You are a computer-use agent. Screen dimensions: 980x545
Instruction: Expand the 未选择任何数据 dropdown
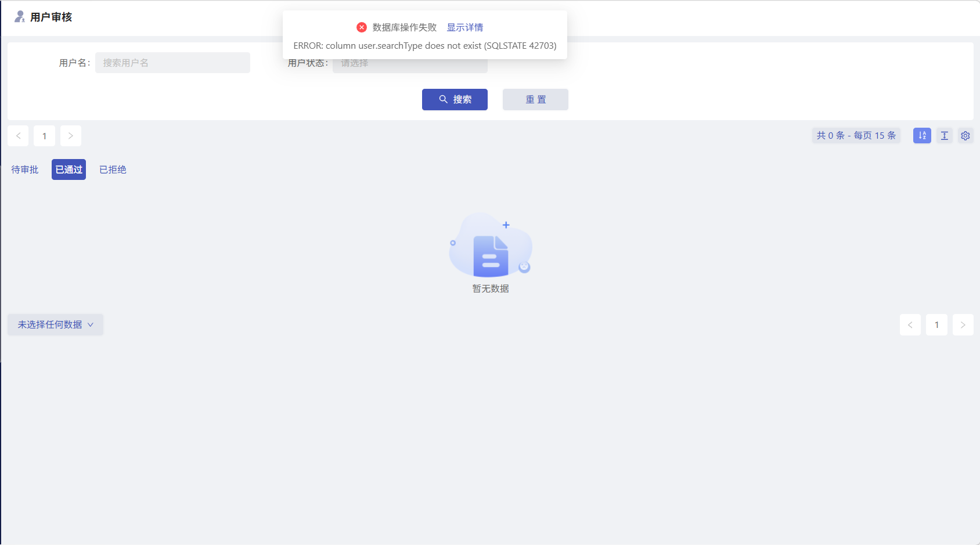tap(55, 324)
